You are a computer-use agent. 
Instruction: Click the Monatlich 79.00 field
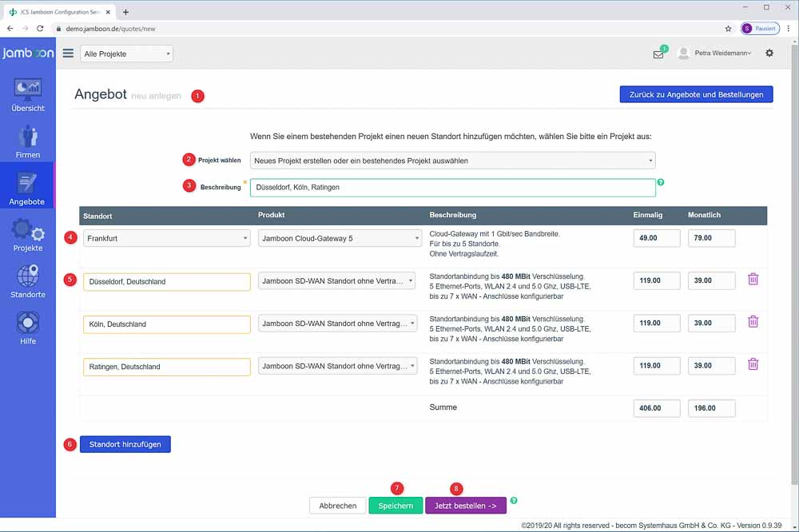pyautogui.click(x=711, y=238)
